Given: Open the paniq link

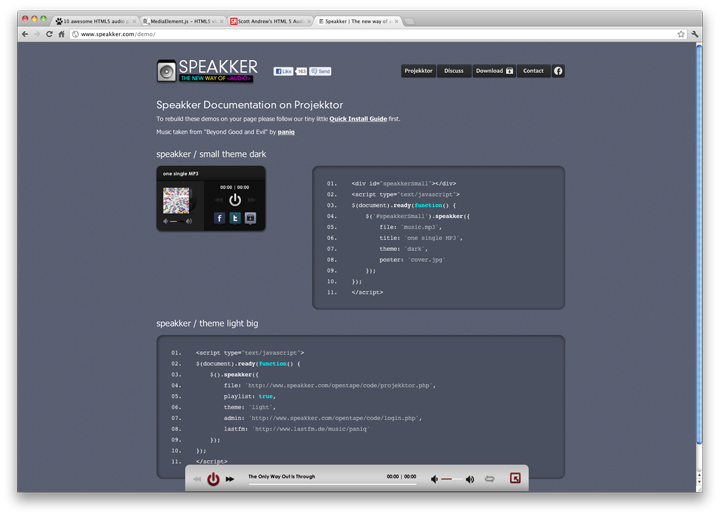Looking at the screenshot, I should pyautogui.click(x=286, y=132).
